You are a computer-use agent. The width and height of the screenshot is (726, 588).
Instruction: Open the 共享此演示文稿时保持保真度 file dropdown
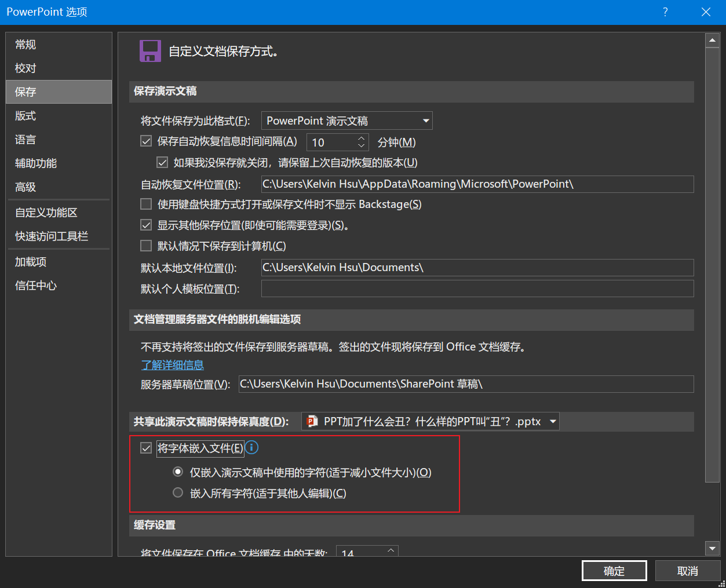[x=431, y=421]
